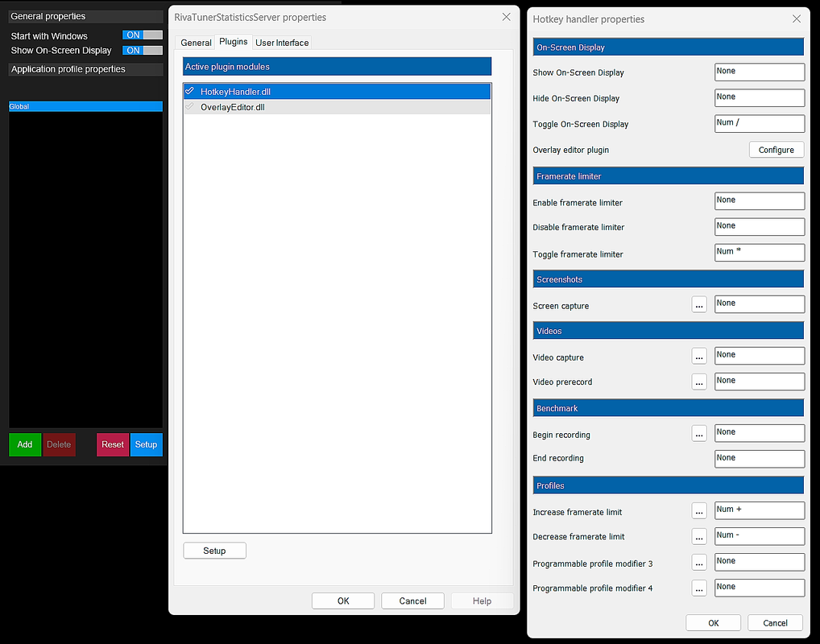Click the blue Setup button in main window
Image resolution: width=820 pixels, height=644 pixels.
[x=146, y=444]
